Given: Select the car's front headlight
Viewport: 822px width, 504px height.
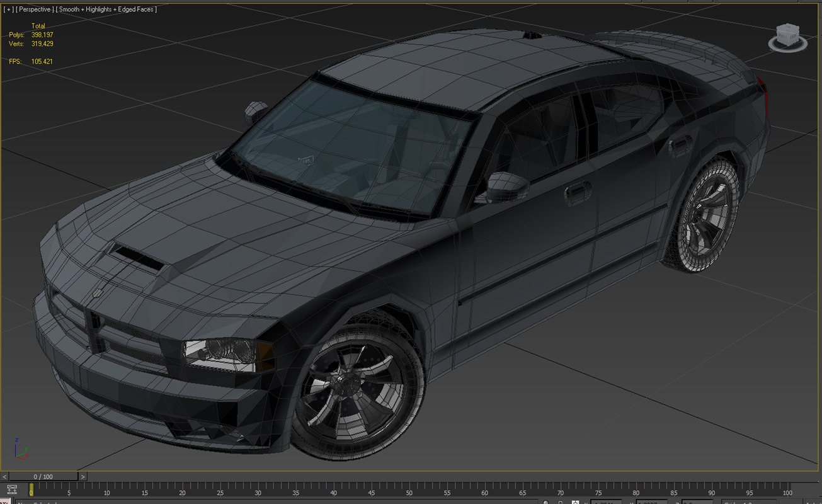Looking at the screenshot, I should coord(227,353).
